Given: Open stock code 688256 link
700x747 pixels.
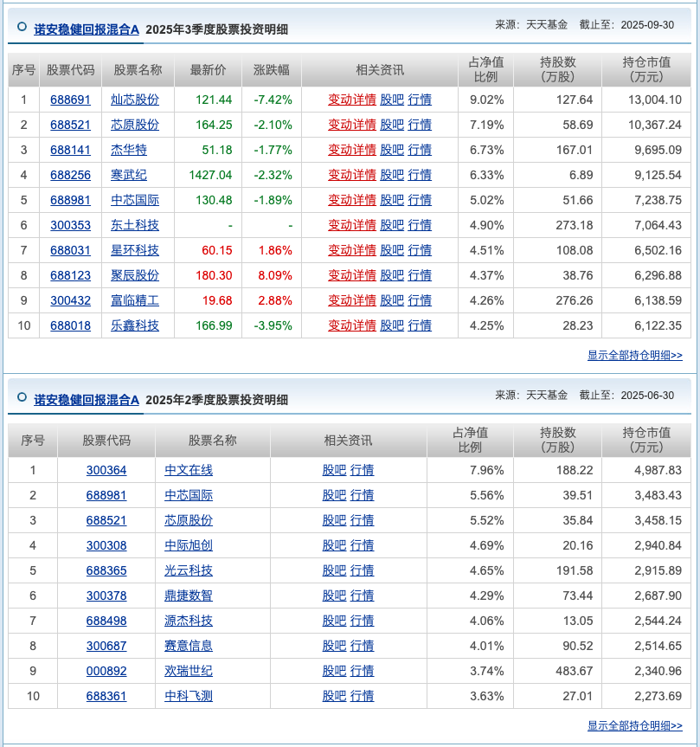Looking at the screenshot, I should coord(70,175).
